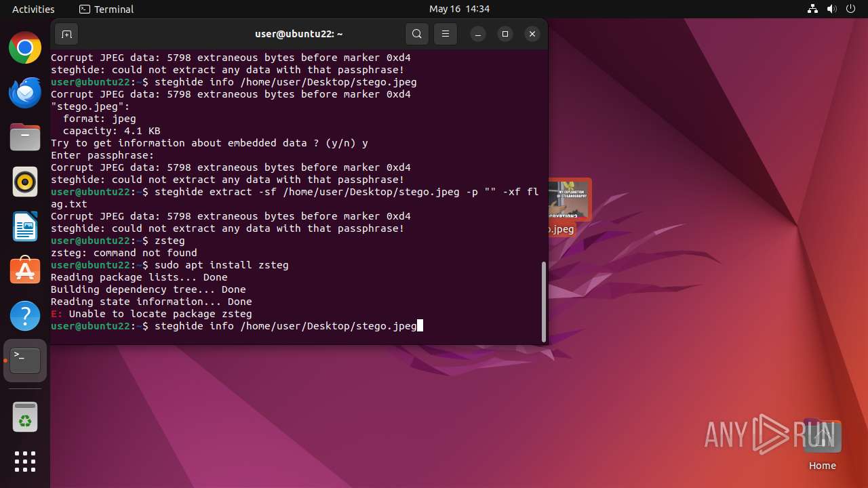Click the 'capacity: 4.1 KB' line
Screen dimensions: 868x488
(112, 131)
